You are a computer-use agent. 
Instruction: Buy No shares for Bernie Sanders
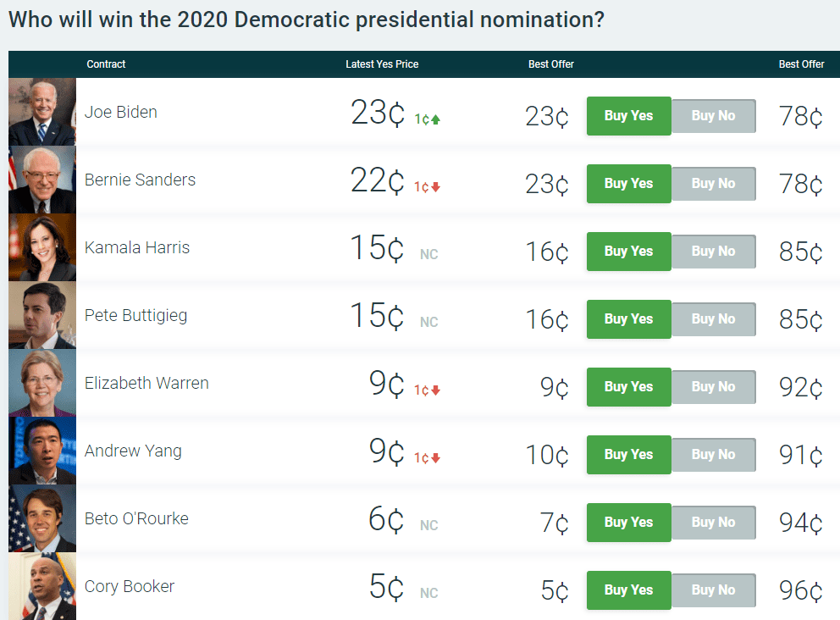point(713,184)
